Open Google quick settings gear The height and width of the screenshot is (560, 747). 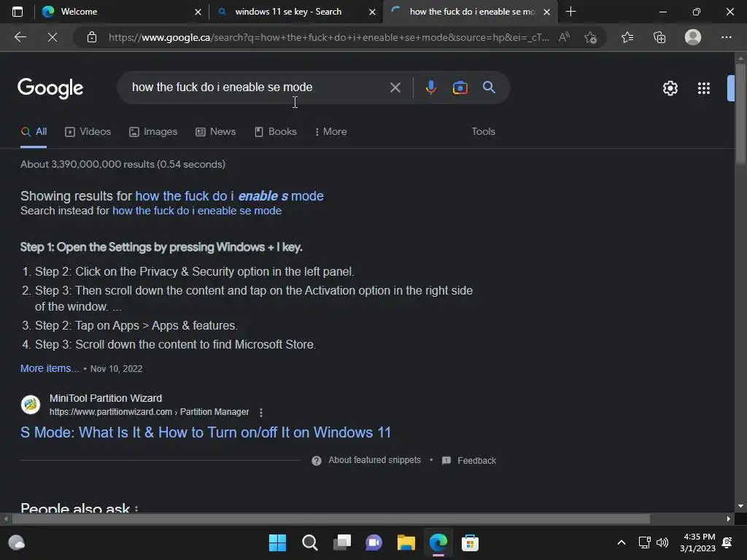(670, 88)
